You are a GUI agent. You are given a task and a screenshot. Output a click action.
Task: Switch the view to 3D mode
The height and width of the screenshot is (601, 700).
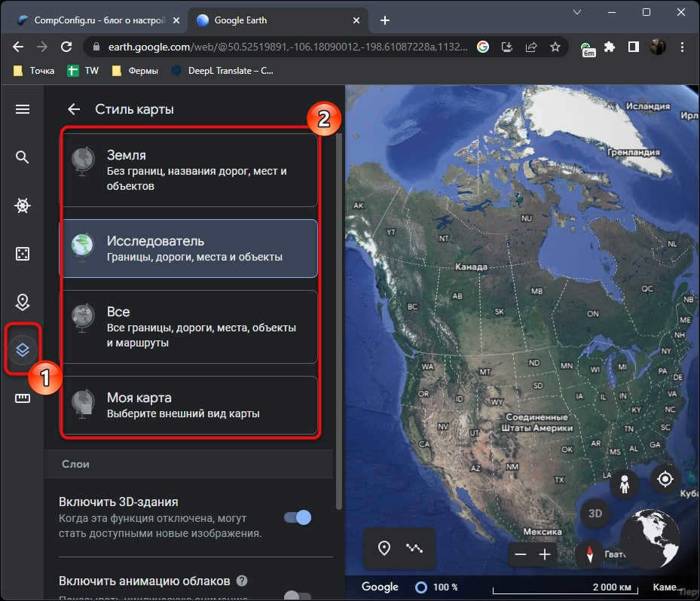pos(595,514)
